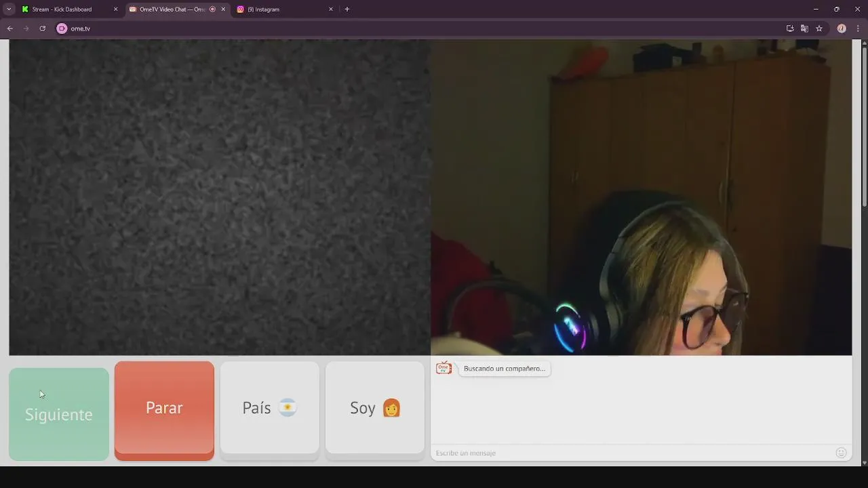Click the Siguiente button
868x488 pixels.
click(x=59, y=414)
